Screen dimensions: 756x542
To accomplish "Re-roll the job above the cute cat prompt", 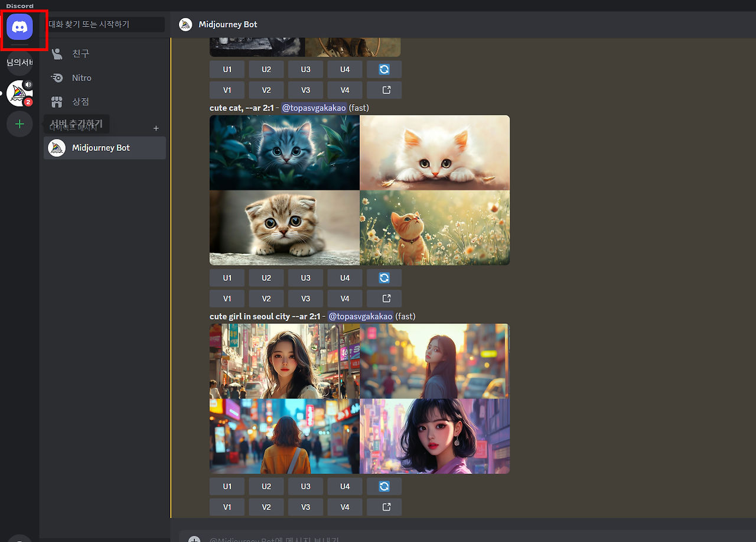I will [384, 69].
